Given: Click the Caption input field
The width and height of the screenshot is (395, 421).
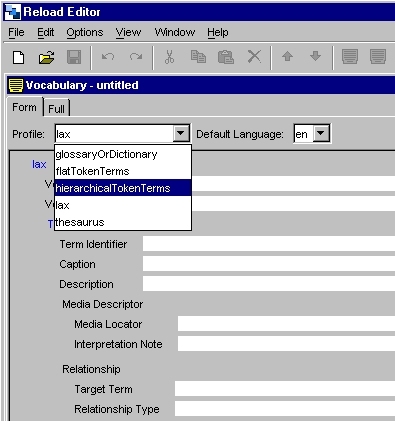Looking at the screenshot, I should (x=269, y=264).
